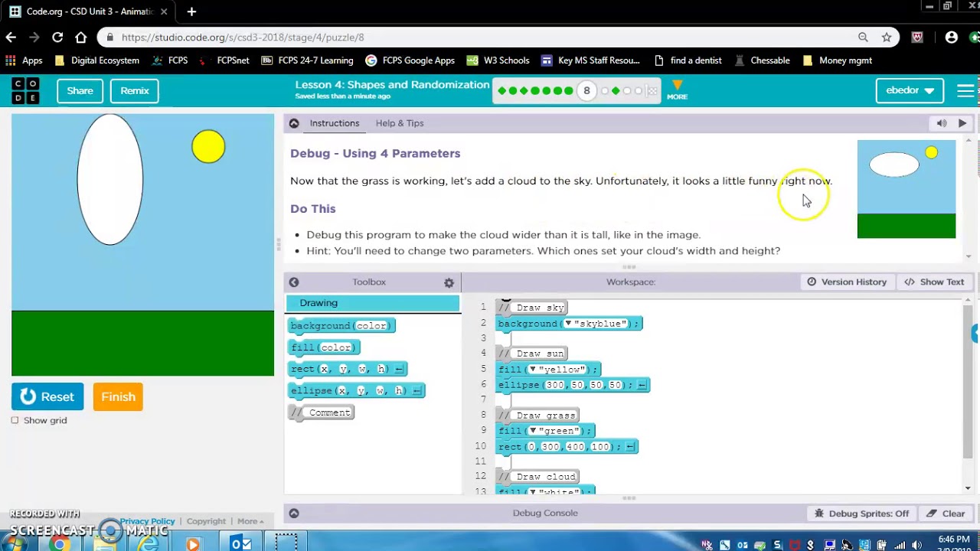
Task: Toggle the Show grid checkbox
Action: click(15, 420)
